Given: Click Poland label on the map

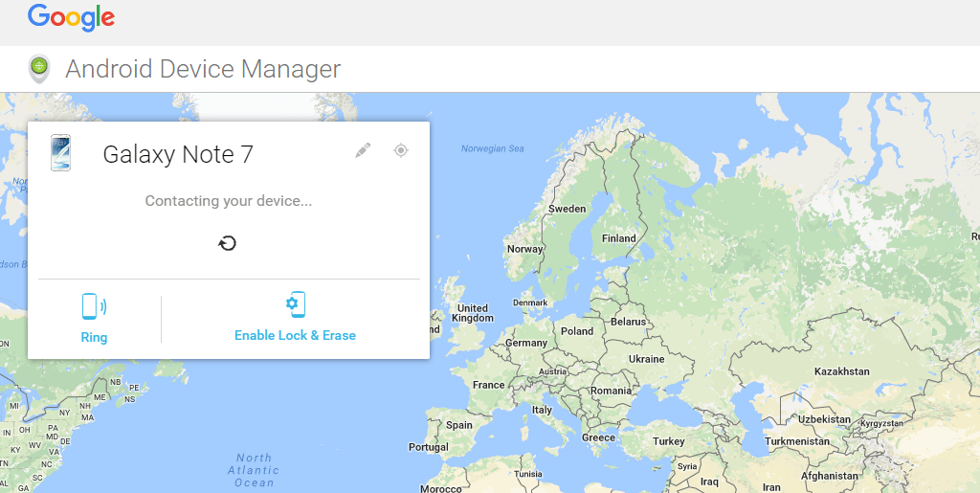Looking at the screenshot, I should 577,331.
